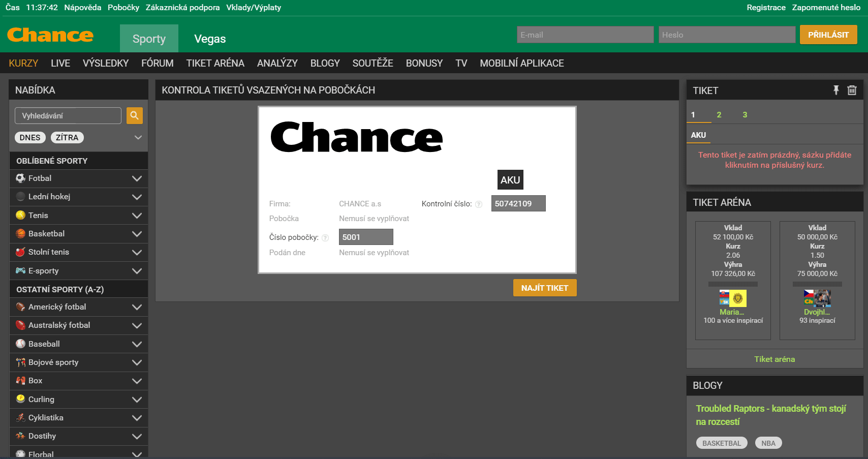The image size is (868, 459).
Task: Toggle the DNES filter pill
Action: coord(30,138)
